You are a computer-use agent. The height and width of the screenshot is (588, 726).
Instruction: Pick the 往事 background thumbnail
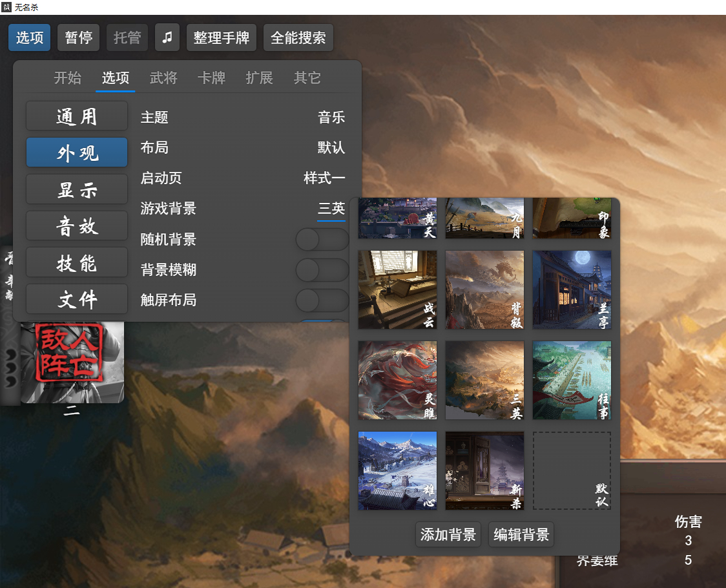[x=572, y=381]
